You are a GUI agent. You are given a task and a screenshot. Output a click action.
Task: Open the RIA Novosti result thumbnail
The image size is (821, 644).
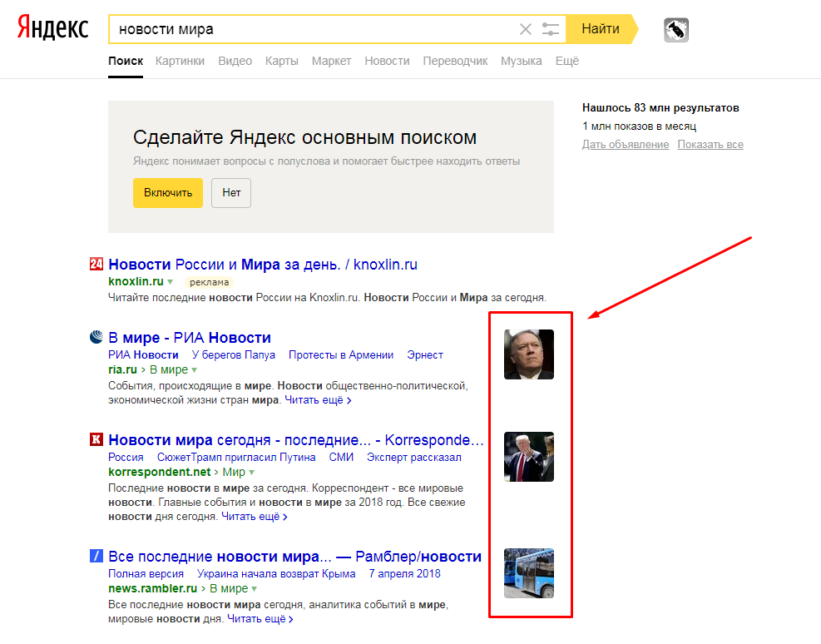pyautogui.click(x=528, y=354)
